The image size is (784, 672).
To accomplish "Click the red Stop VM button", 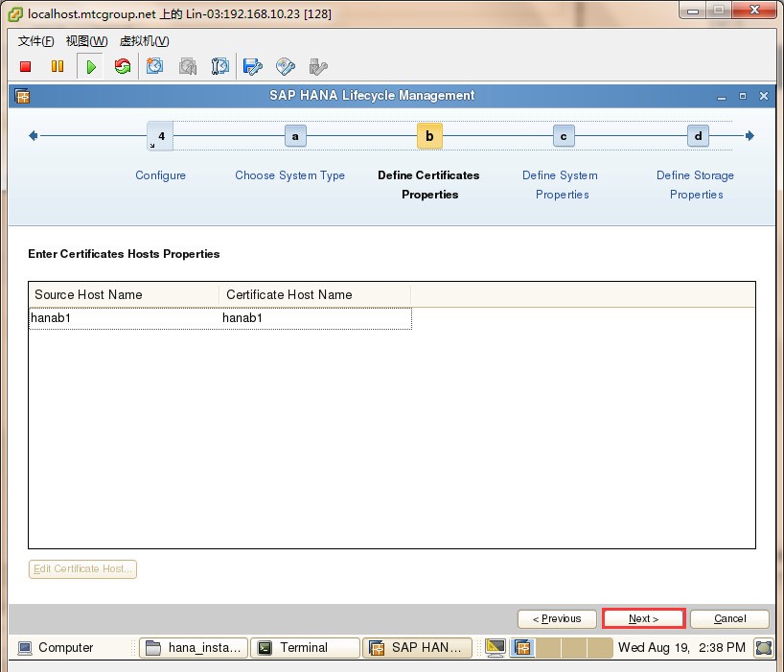I will pyautogui.click(x=26, y=66).
